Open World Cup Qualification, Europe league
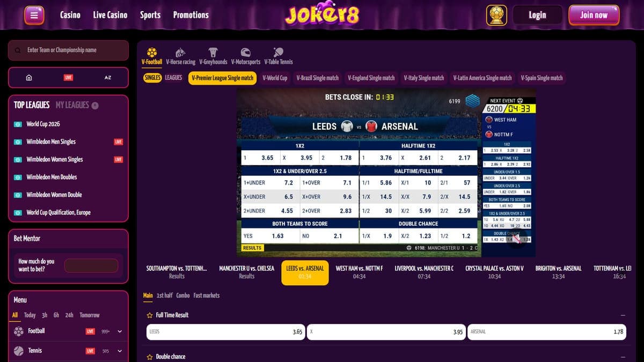This screenshot has width=644, height=362. point(58,213)
